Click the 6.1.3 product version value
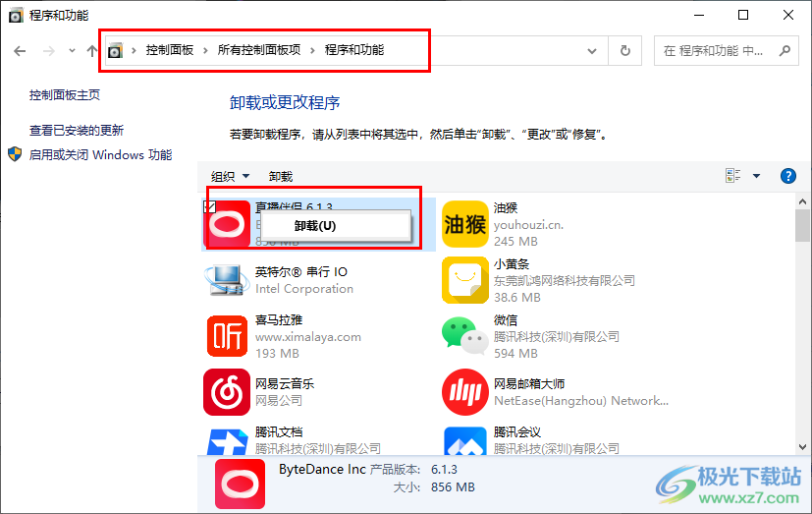Image resolution: width=812 pixels, height=514 pixels. coord(445,470)
